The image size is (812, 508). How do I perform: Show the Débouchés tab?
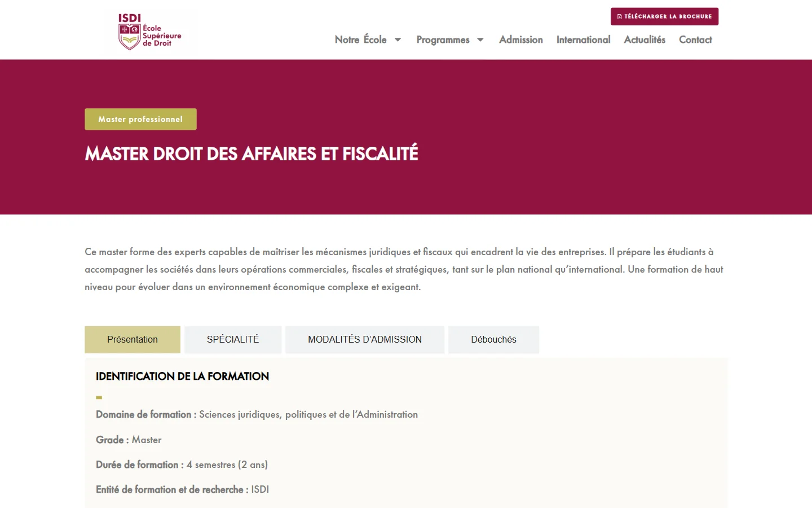click(493, 339)
